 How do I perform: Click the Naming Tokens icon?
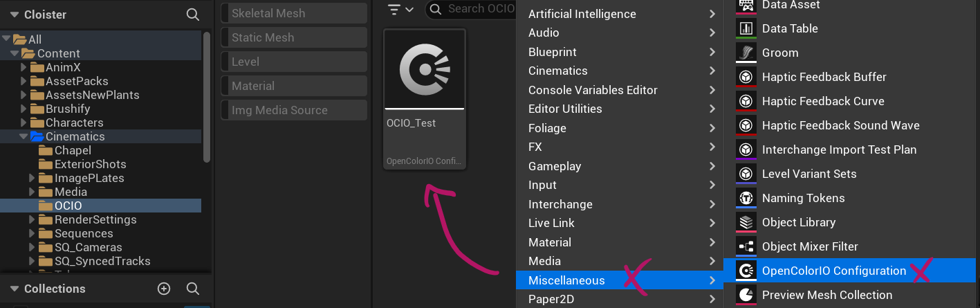[x=746, y=198]
